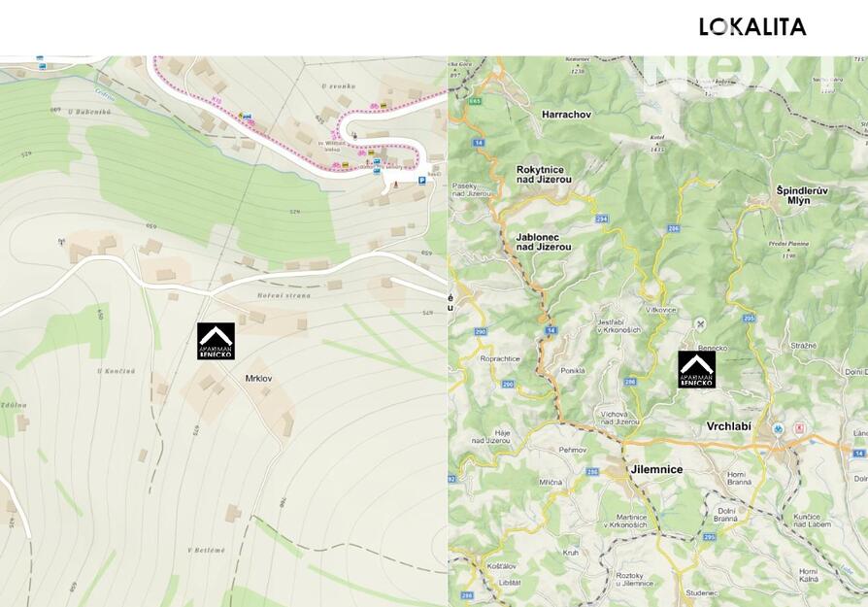Click the Apartmán Benecko logo above Mrklov
The image size is (868, 607).
point(216,341)
